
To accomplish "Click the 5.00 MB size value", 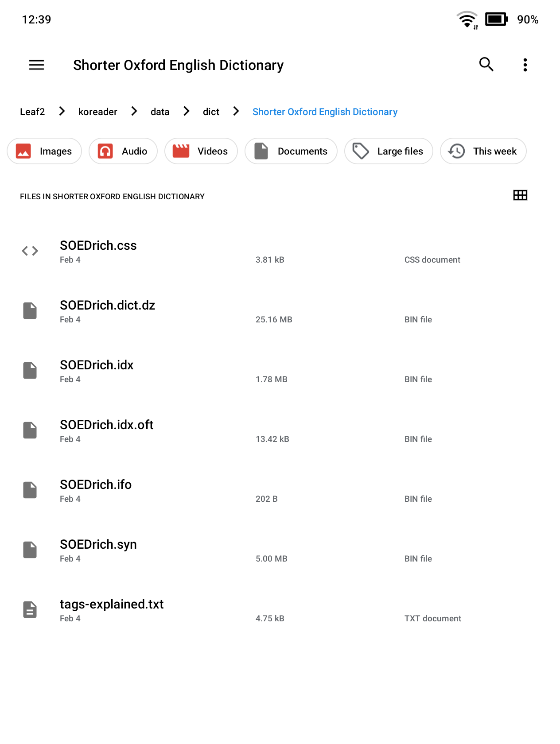I will click(x=272, y=558).
